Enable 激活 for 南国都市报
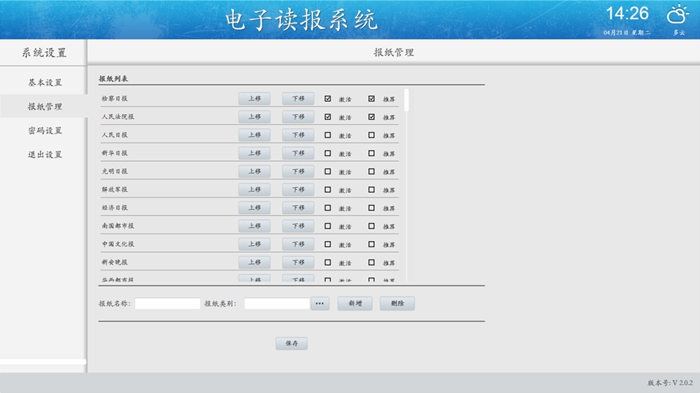Screen dimensions: 700x393 (x=328, y=226)
